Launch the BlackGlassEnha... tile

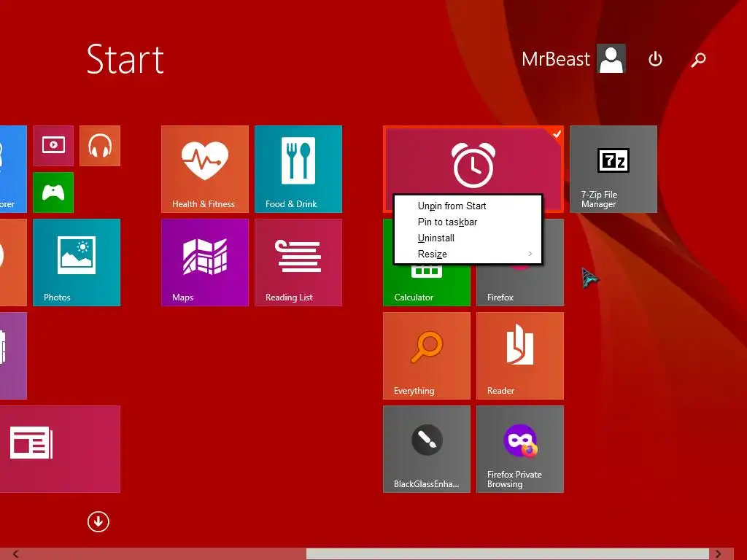(x=426, y=449)
